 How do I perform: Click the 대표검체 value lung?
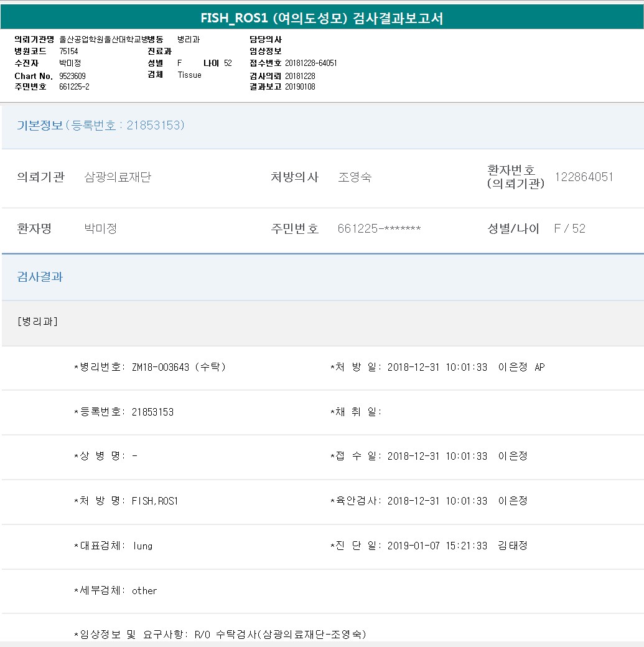click(142, 546)
